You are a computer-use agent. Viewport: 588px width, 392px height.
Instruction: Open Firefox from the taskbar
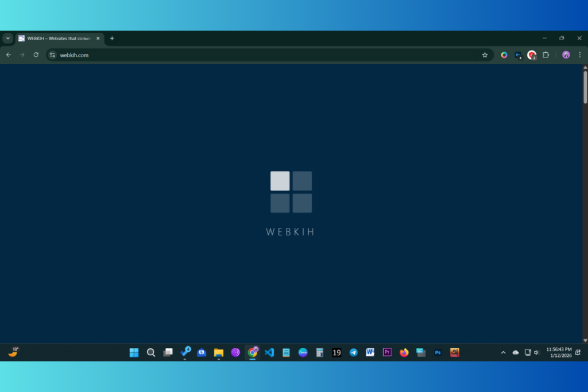click(x=404, y=352)
